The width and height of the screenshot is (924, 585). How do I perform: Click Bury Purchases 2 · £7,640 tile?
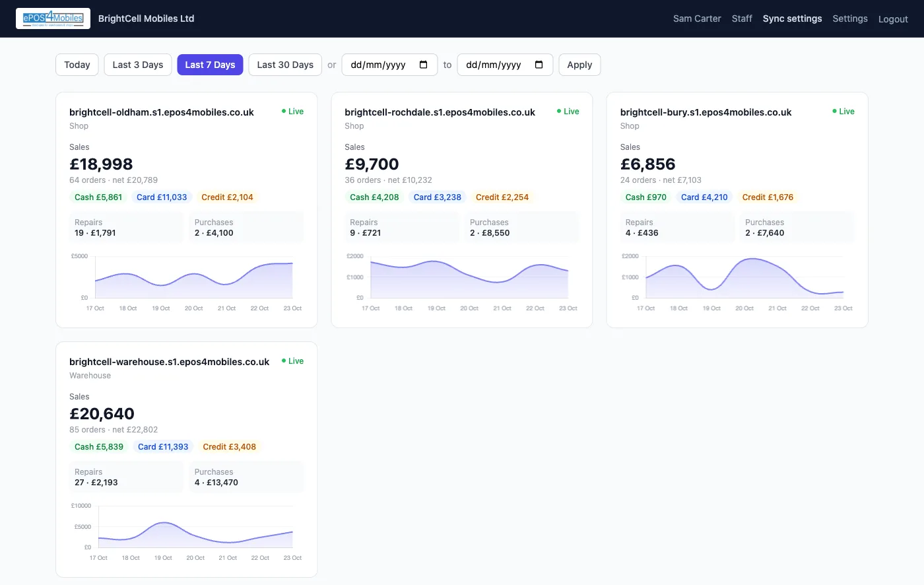(797, 227)
